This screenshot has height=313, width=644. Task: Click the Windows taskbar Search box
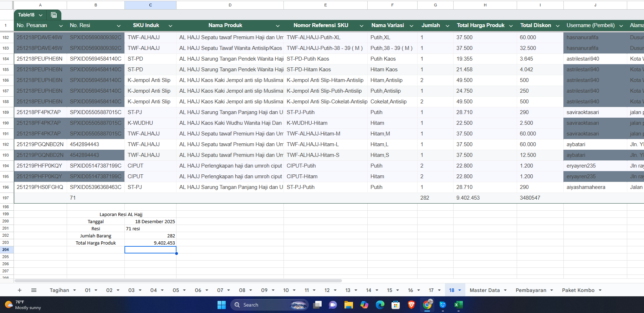pos(269,305)
